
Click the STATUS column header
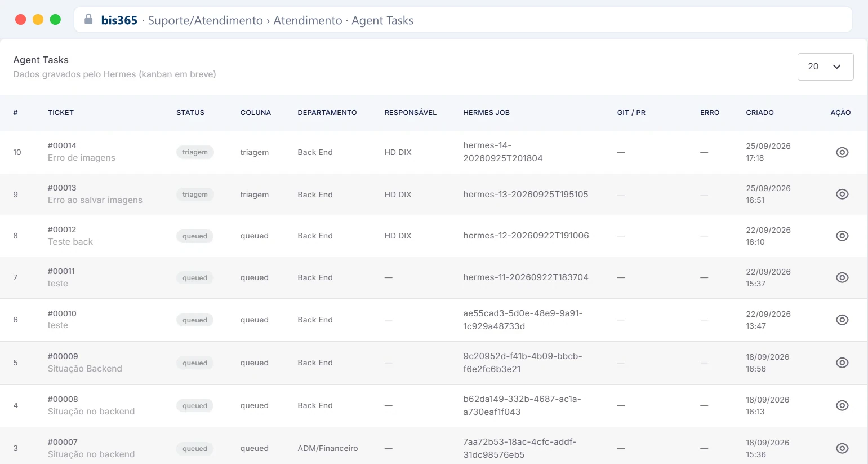(x=190, y=113)
